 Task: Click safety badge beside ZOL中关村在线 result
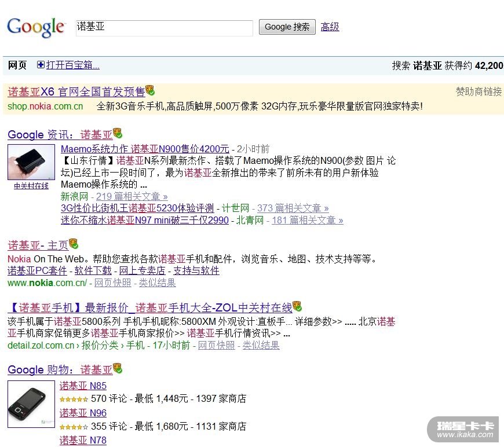click(297, 306)
